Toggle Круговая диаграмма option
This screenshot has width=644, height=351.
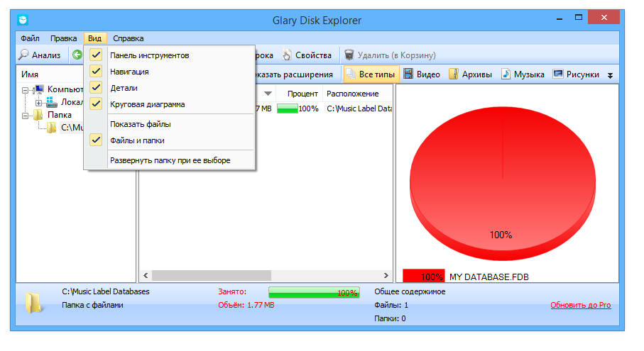(169, 104)
